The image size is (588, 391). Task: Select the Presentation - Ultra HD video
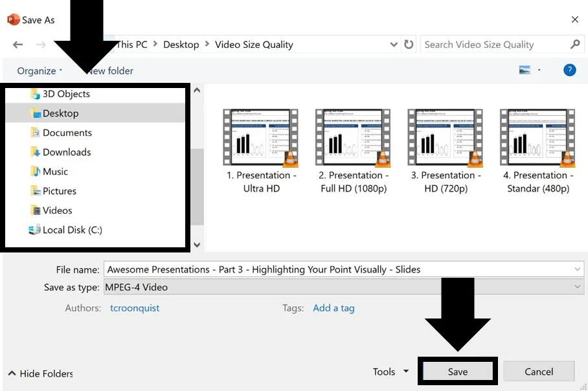point(261,151)
